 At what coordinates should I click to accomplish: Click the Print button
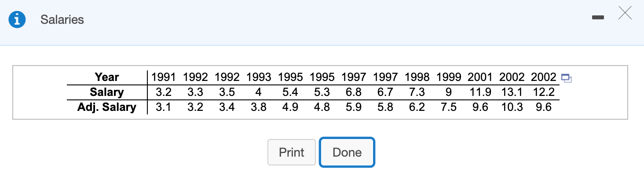click(x=292, y=152)
